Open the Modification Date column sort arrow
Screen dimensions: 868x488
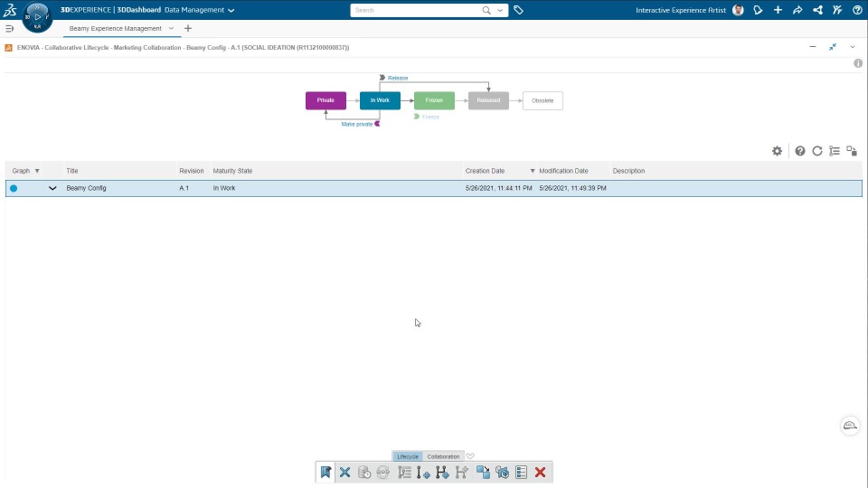pos(533,171)
